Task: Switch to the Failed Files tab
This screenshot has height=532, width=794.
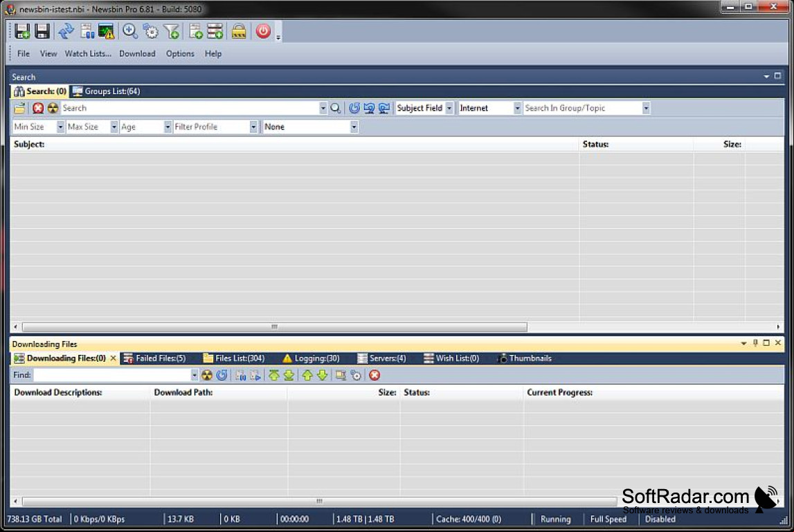Action: coord(155,358)
